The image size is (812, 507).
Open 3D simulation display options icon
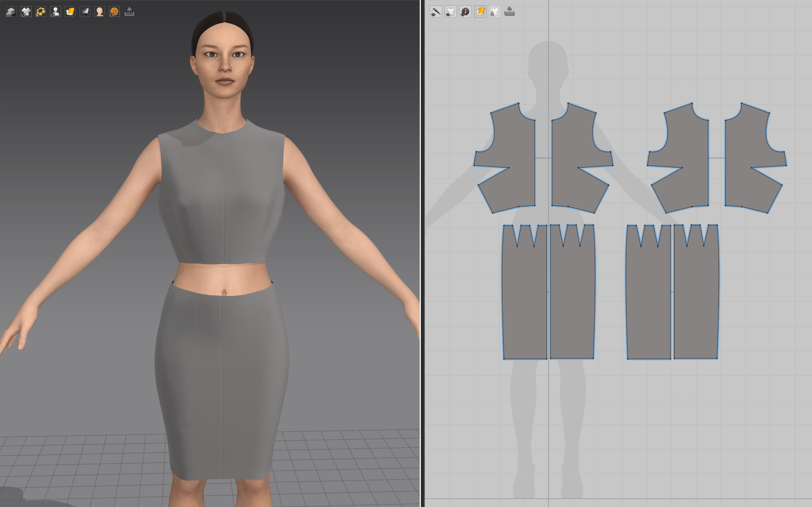[11, 12]
